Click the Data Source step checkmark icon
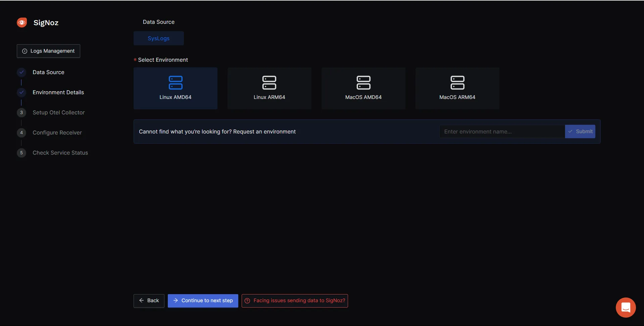 click(21, 72)
